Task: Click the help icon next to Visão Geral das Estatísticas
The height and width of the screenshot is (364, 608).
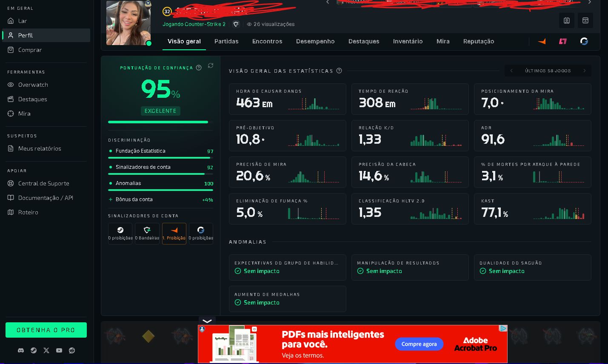Action: pos(339,71)
